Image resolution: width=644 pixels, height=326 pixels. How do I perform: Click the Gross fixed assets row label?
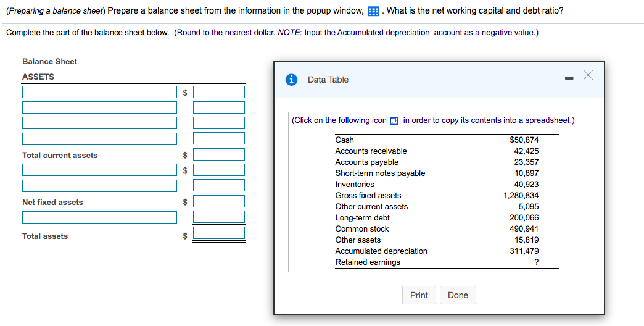pyautogui.click(x=368, y=195)
